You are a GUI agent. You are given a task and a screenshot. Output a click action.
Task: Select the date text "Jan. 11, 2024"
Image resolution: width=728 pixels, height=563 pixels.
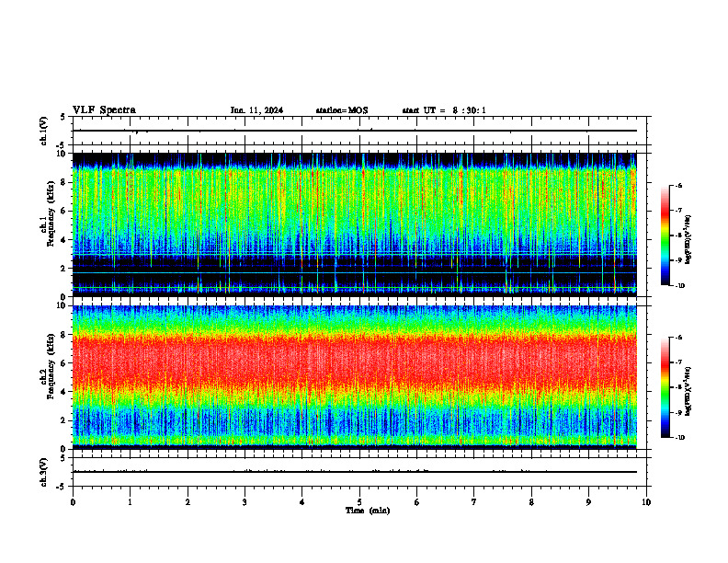(x=256, y=110)
